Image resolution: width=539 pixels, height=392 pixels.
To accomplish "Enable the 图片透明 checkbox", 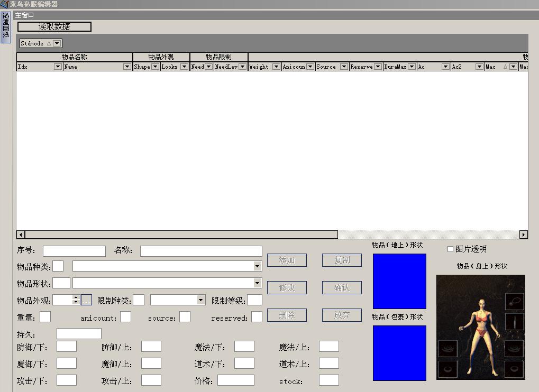I will [x=451, y=249].
